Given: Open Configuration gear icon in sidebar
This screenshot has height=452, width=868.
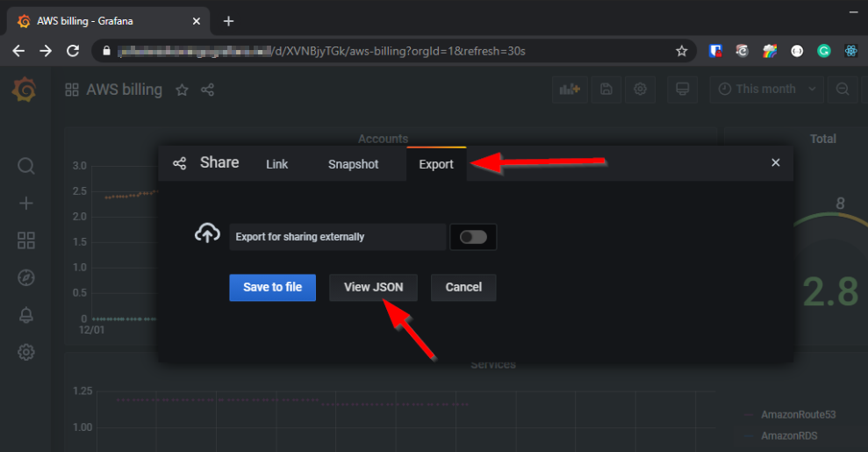Looking at the screenshot, I should click(x=26, y=352).
